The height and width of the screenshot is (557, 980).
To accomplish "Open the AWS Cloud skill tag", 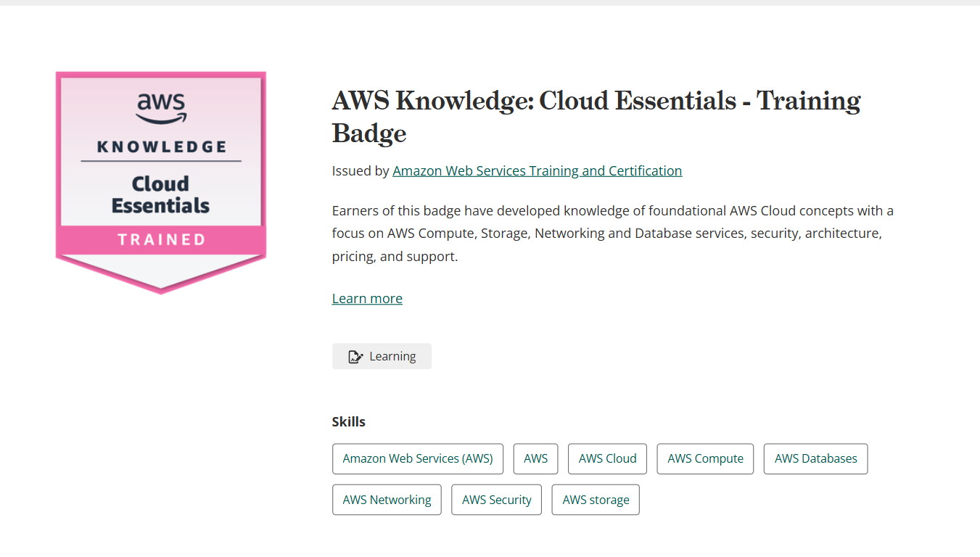I will tap(608, 459).
